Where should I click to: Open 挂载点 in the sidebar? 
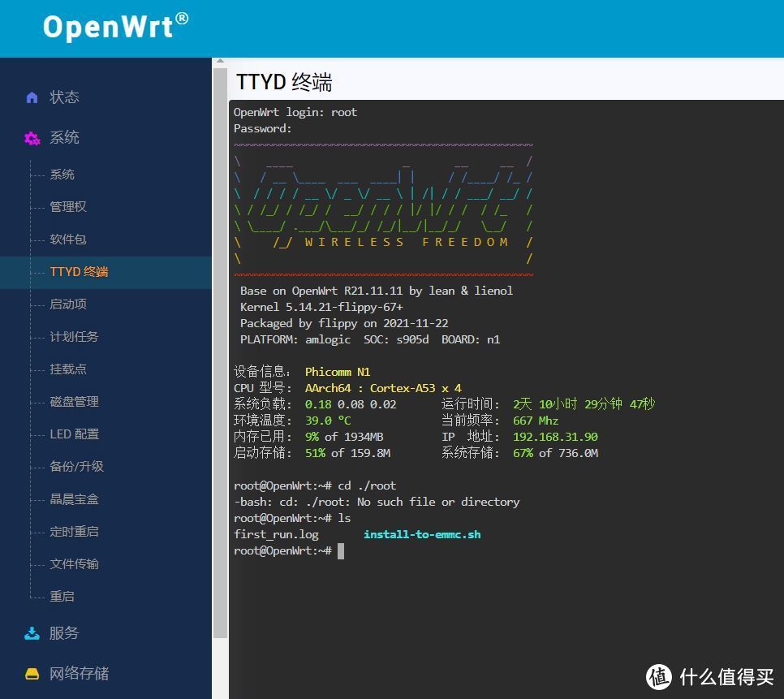click(x=68, y=369)
